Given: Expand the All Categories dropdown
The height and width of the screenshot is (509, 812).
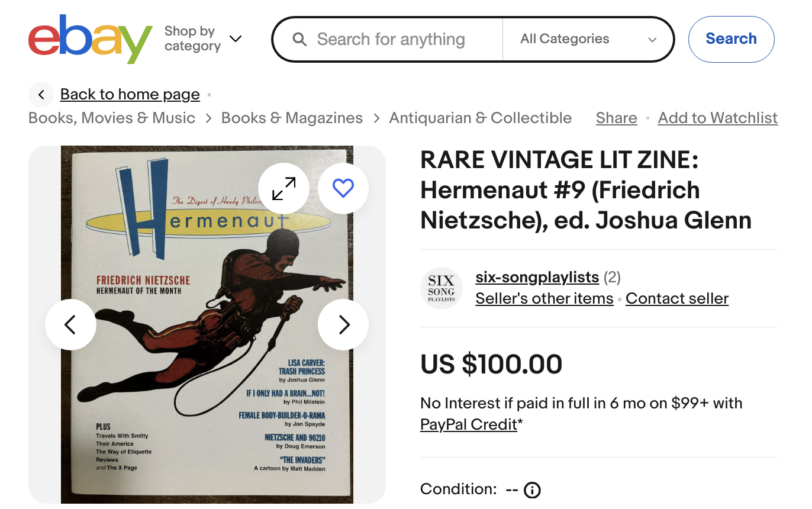Looking at the screenshot, I should click(588, 39).
